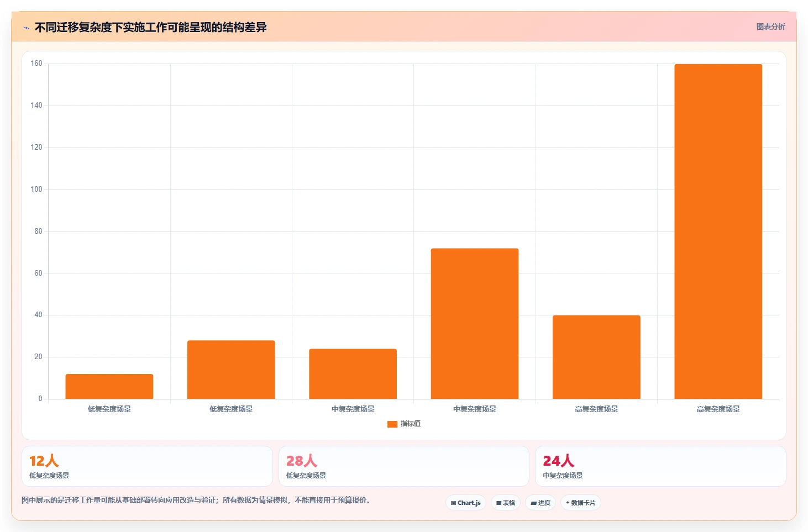Open the 28人 低复杂度场景 stat card

pos(404,466)
